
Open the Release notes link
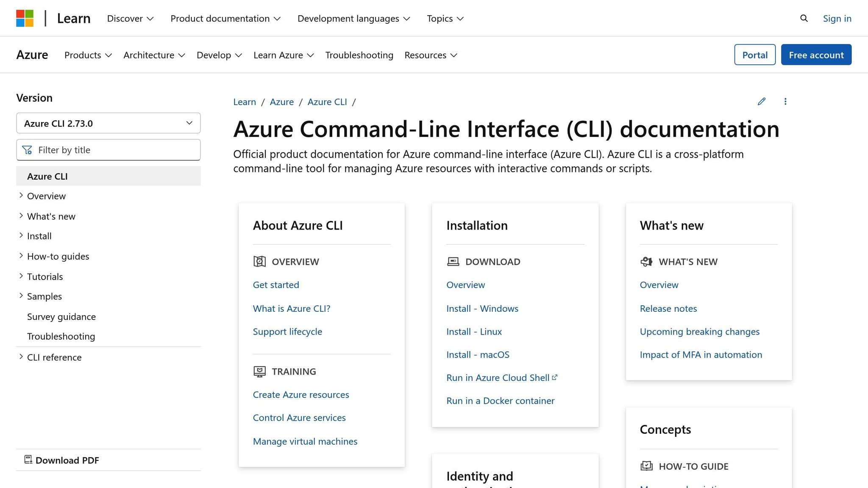tap(668, 308)
